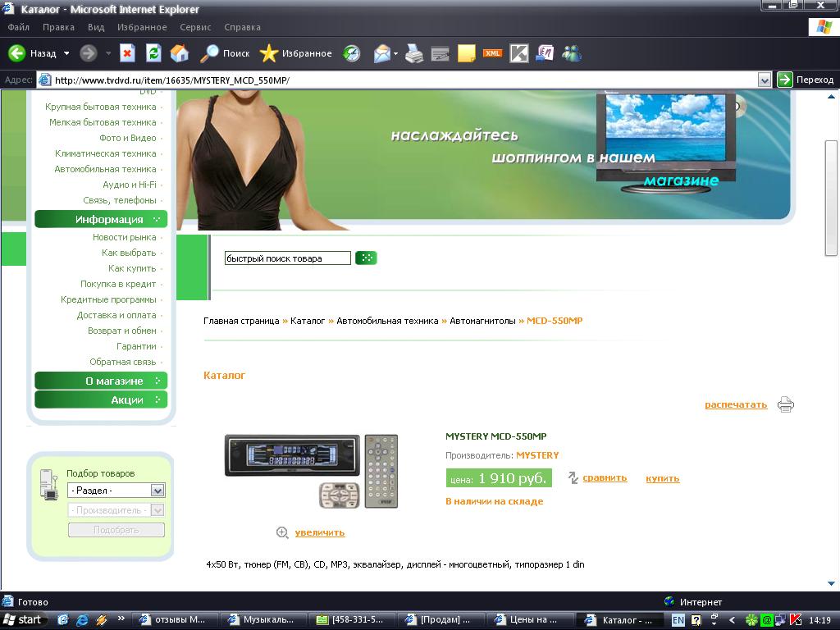This screenshot has width=840, height=630.
Task: Click the Подобрать button
Action: [116, 530]
